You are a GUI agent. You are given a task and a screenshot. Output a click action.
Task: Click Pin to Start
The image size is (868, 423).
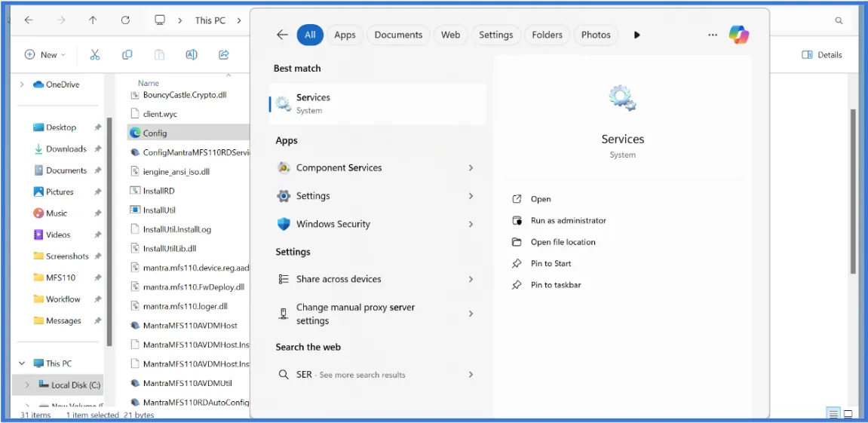551,264
